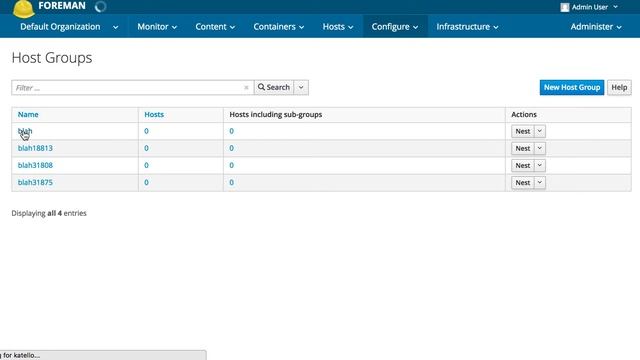Click the browser status bar loading message
The width and height of the screenshot is (640, 360).
pyautogui.click(x=103, y=355)
